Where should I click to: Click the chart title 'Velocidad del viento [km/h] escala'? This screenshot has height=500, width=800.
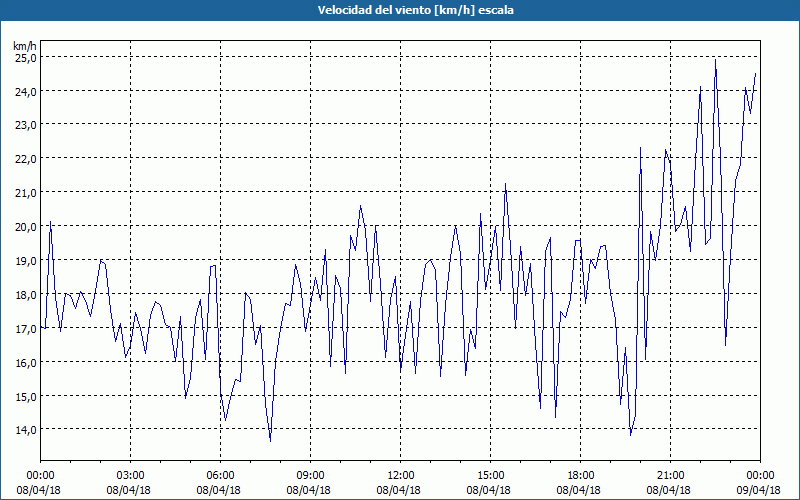coord(415,10)
